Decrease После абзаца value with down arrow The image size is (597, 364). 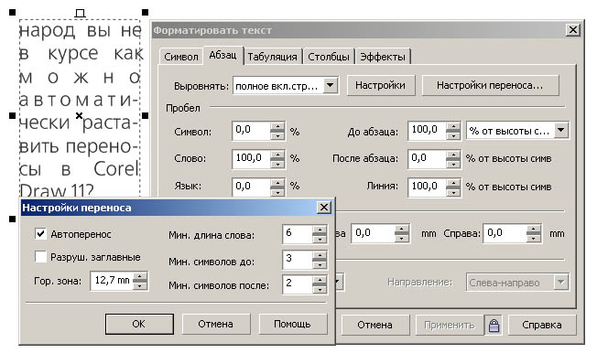point(453,164)
